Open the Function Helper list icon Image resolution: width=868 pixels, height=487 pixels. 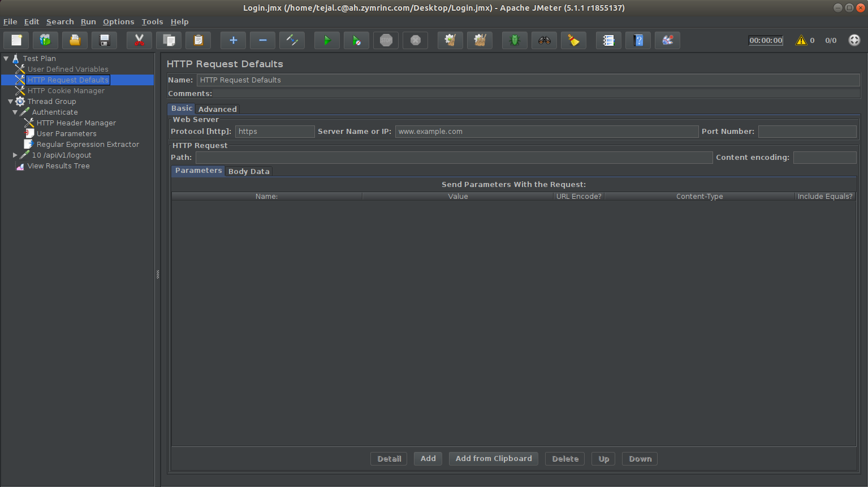pyautogui.click(x=609, y=40)
